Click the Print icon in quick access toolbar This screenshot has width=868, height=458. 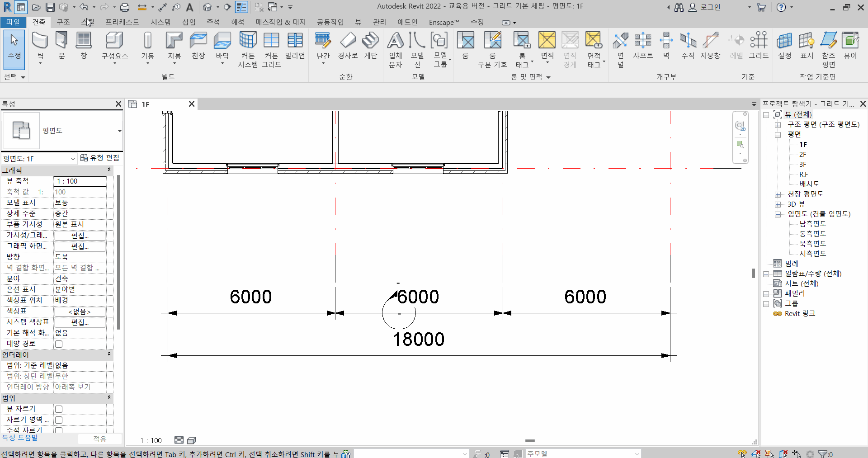125,7
